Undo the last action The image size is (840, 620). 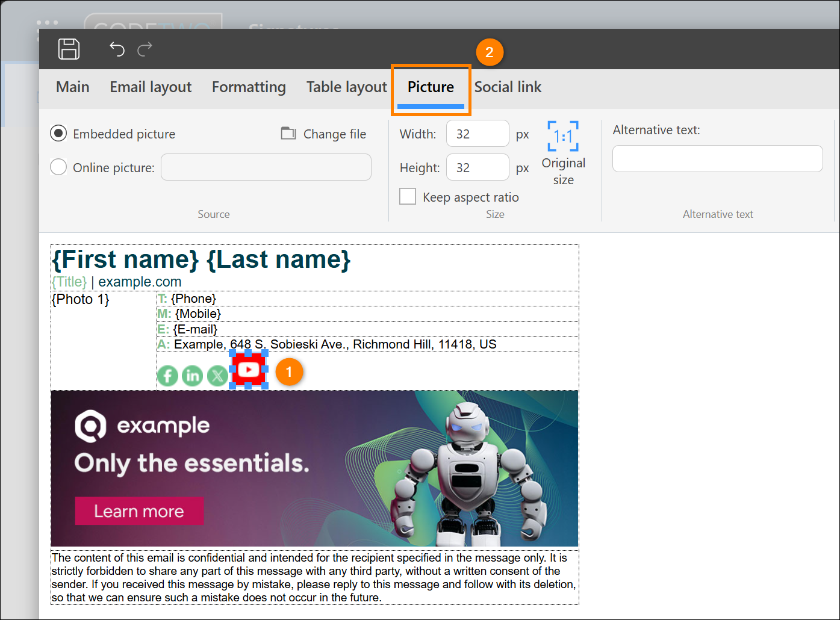[x=117, y=49]
